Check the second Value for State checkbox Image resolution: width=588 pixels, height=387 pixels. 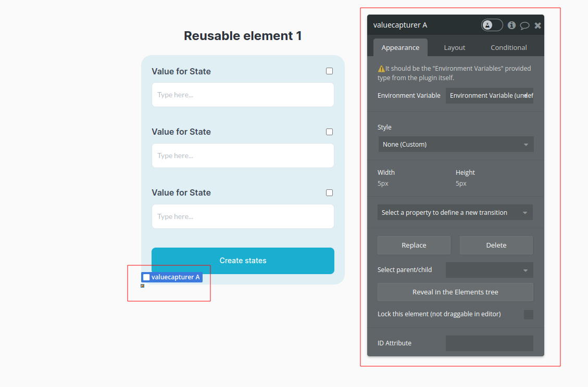pyautogui.click(x=329, y=132)
